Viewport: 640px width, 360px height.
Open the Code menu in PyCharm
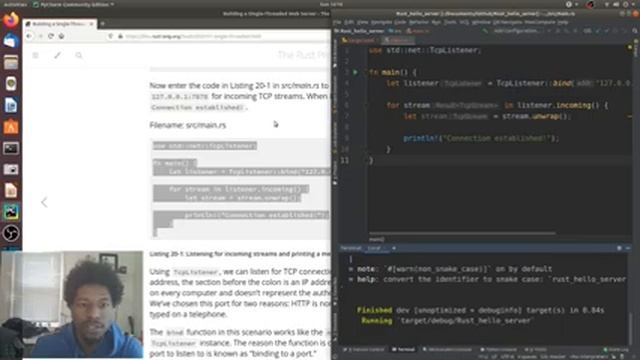(400, 22)
